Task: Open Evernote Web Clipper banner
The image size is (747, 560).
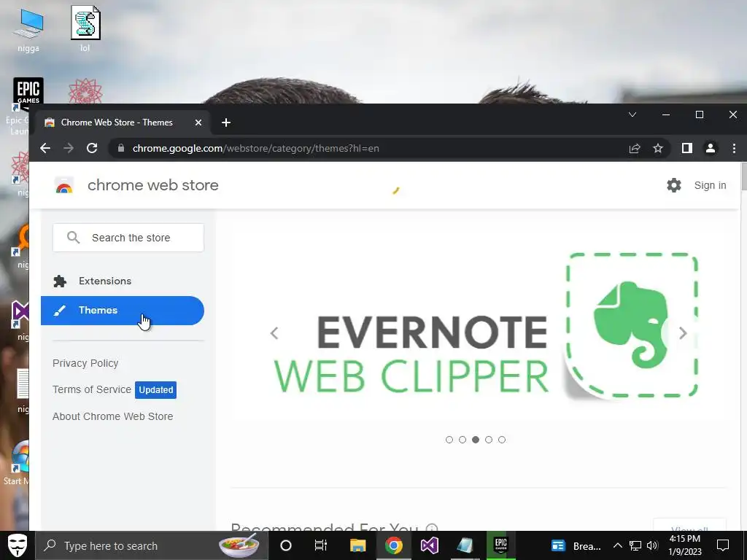Action: pyautogui.click(x=479, y=326)
